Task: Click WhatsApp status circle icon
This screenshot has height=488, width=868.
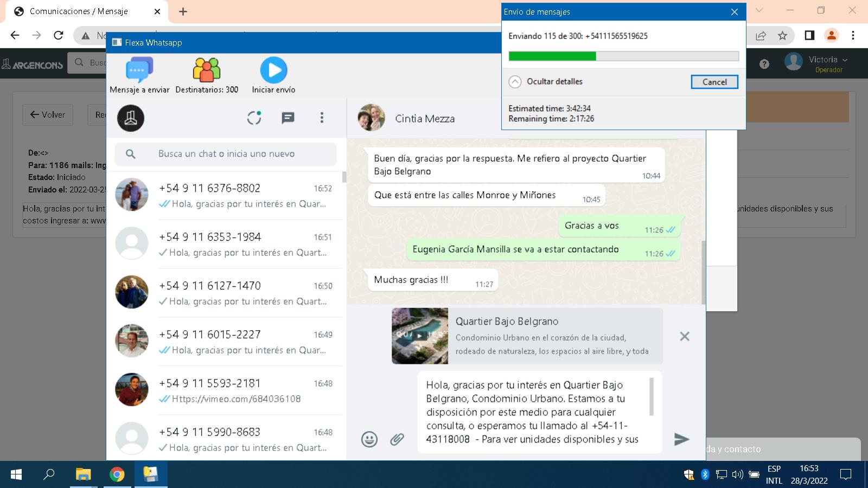Action: [254, 118]
